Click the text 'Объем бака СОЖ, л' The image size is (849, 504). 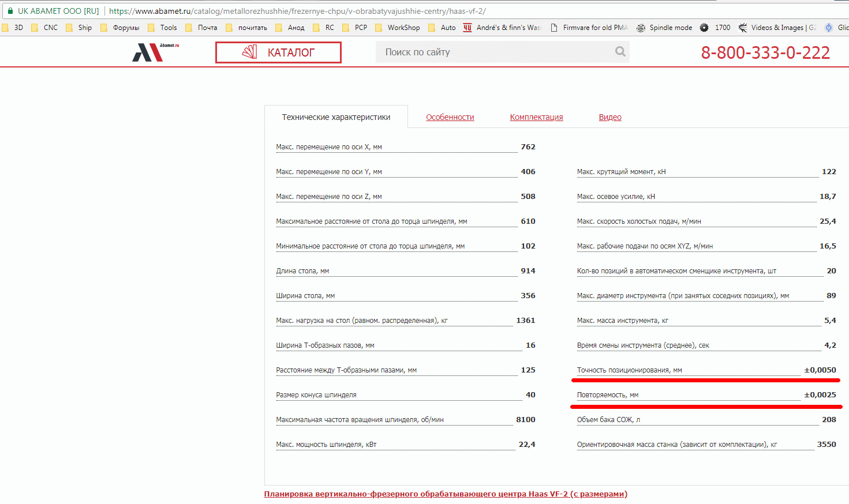pos(609,420)
